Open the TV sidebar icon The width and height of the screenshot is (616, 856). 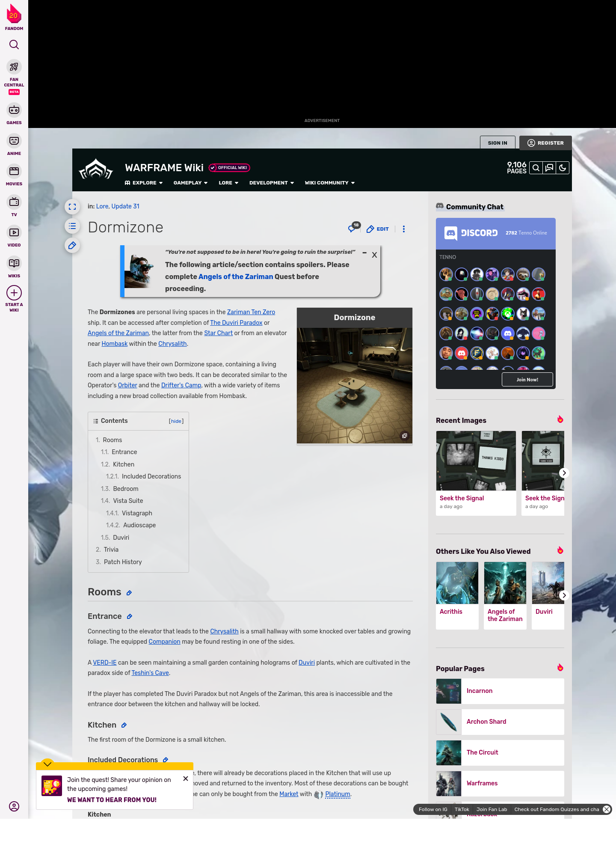point(14,202)
